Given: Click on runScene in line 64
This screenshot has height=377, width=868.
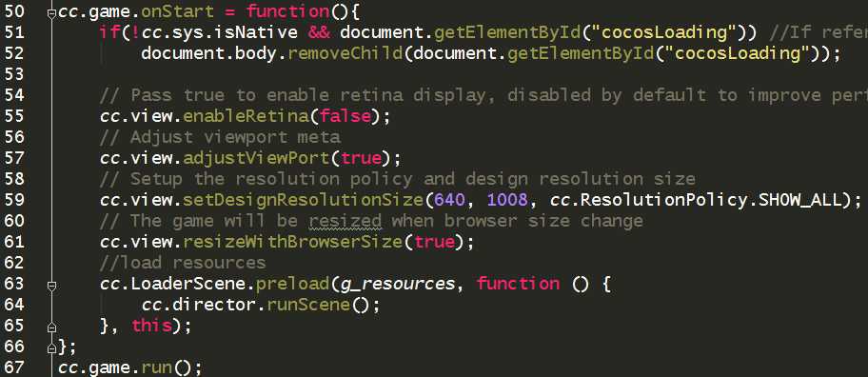Looking at the screenshot, I should click(308, 305).
